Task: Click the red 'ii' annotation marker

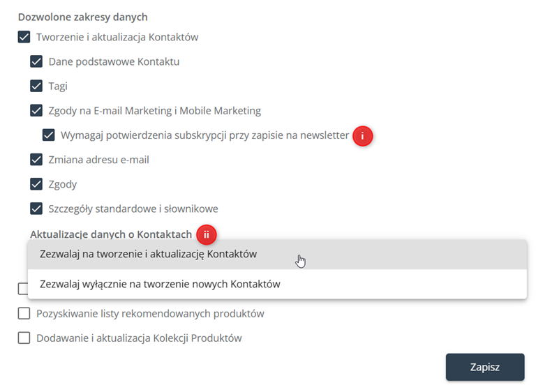Action: tap(207, 235)
